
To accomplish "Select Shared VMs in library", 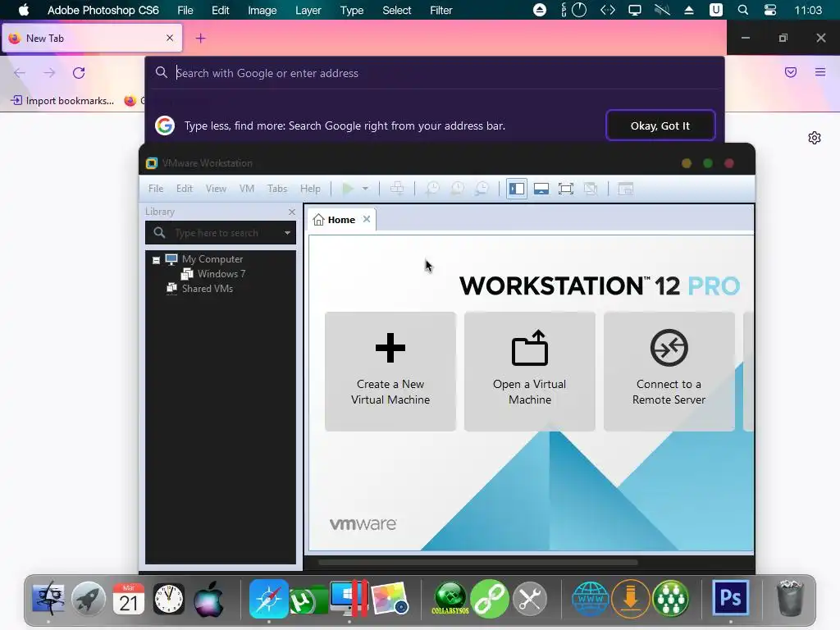I will 207,288.
